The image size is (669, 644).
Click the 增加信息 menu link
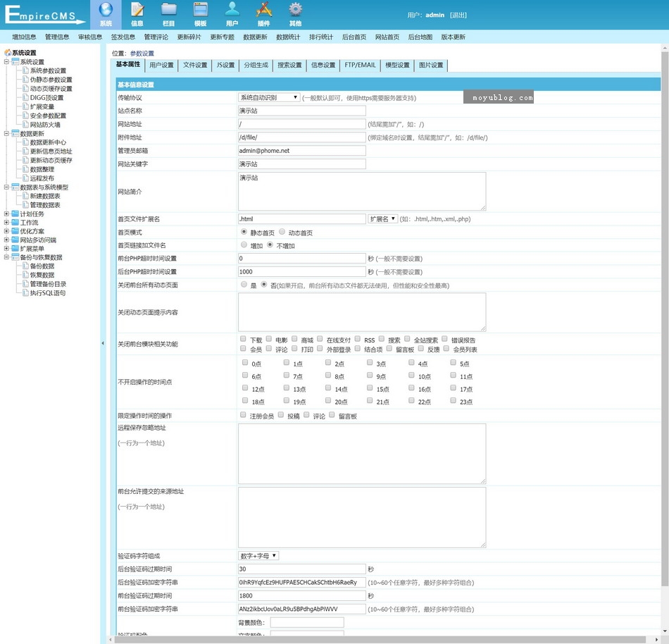24,37
